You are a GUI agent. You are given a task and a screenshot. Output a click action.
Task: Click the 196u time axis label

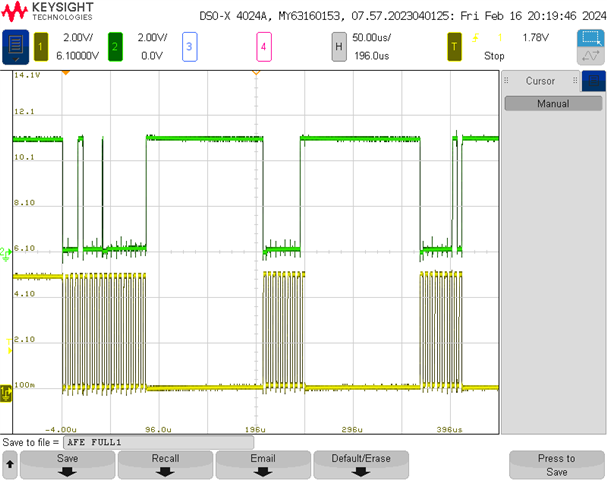click(255, 429)
